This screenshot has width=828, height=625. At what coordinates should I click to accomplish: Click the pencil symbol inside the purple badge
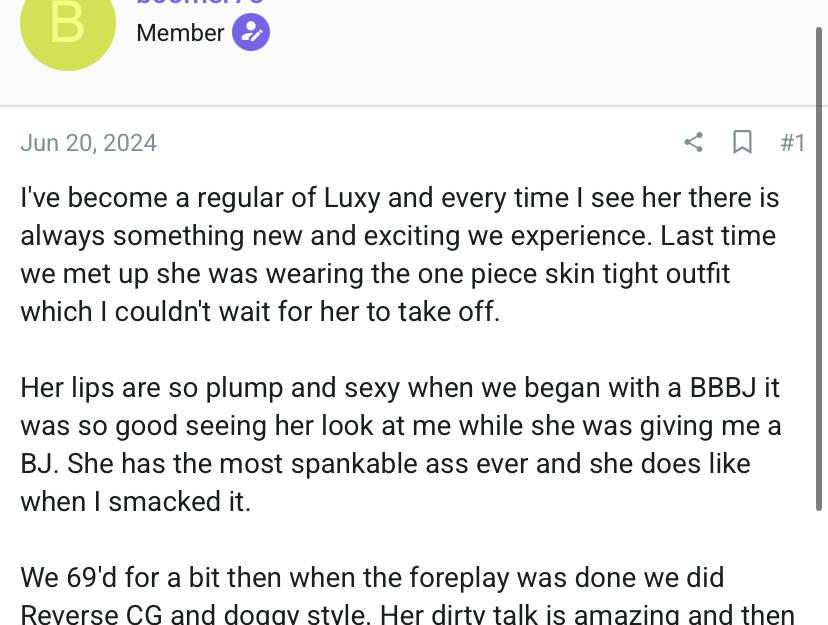(251, 32)
